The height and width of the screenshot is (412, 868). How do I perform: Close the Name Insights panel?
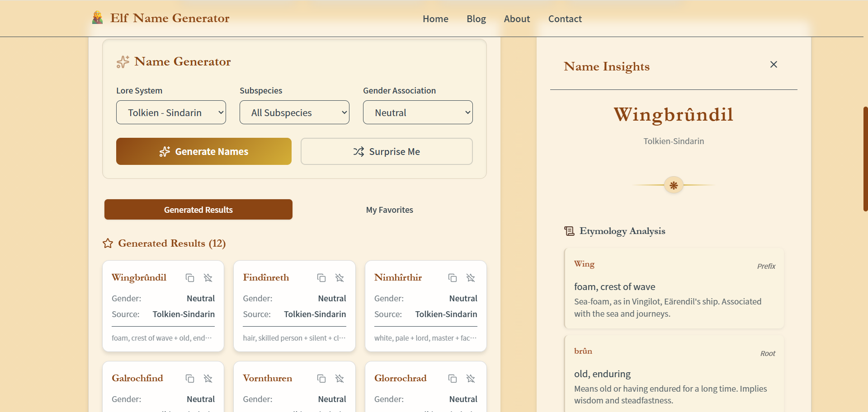pos(774,65)
